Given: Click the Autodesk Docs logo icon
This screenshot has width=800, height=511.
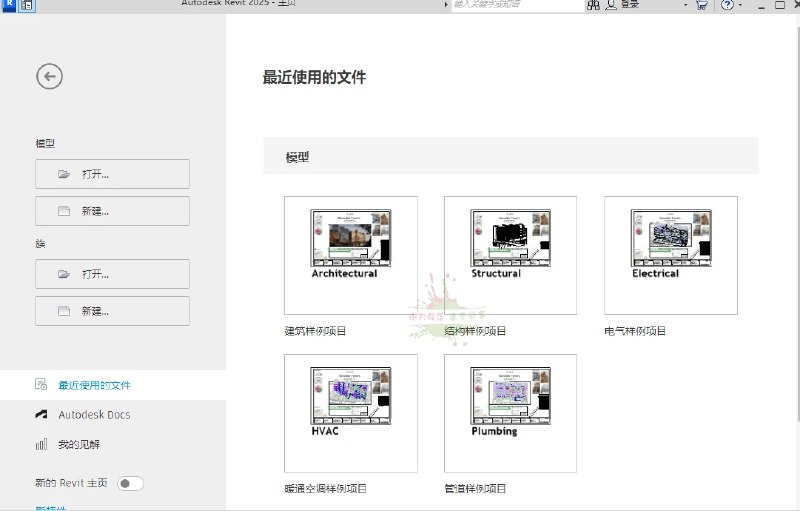Looking at the screenshot, I should pos(41,414).
